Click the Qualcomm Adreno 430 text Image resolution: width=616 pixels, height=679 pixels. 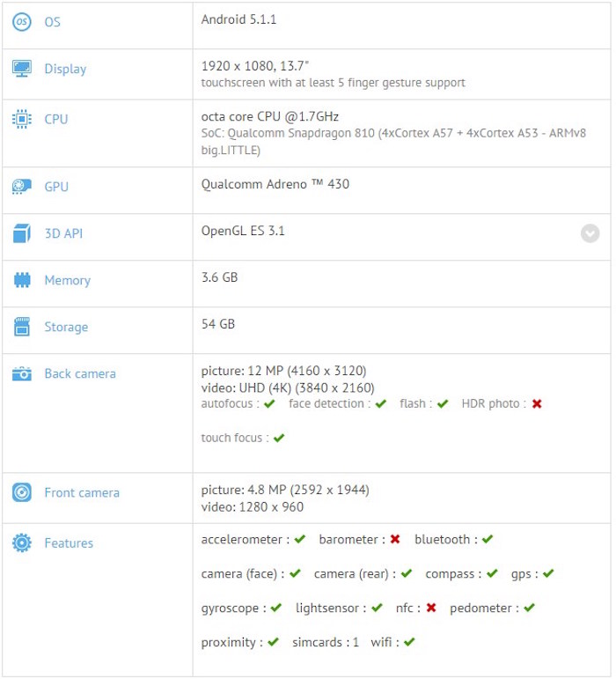275,184
